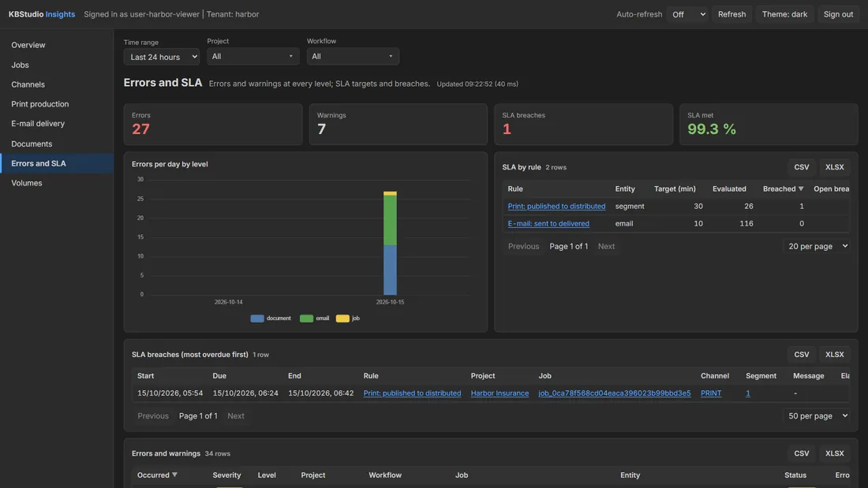Sort errors table by Occurred column

[157, 475]
